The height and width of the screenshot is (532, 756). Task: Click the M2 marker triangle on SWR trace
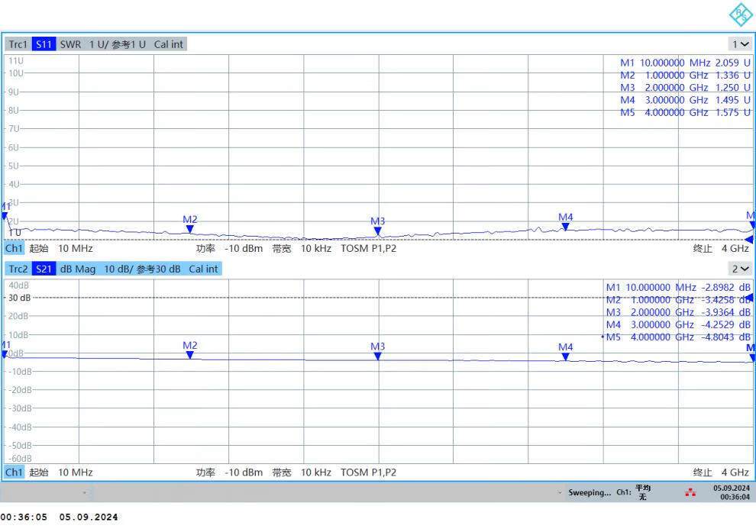click(190, 230)
